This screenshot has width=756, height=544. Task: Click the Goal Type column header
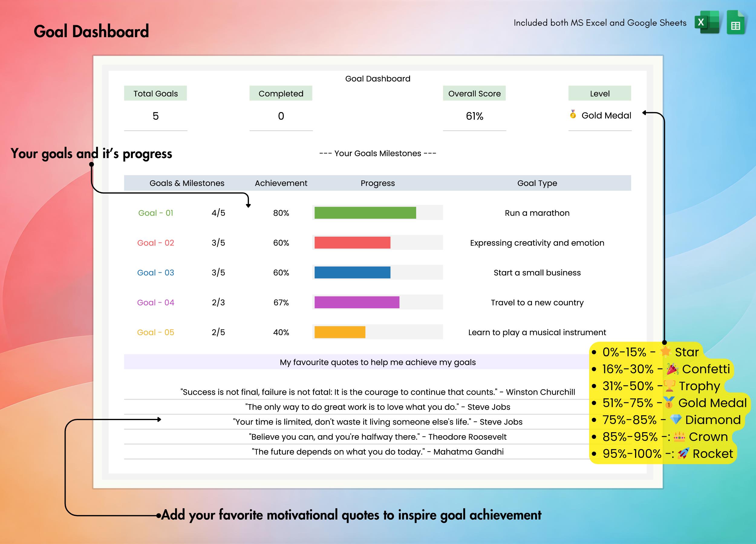(537, 183)
